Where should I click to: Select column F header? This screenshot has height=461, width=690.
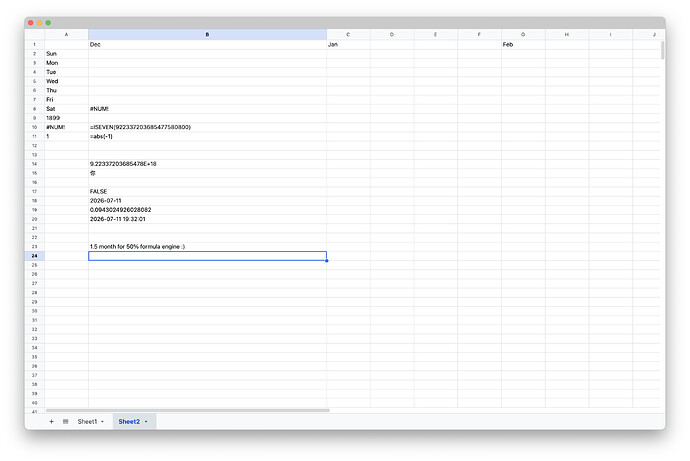click(479, 34)
